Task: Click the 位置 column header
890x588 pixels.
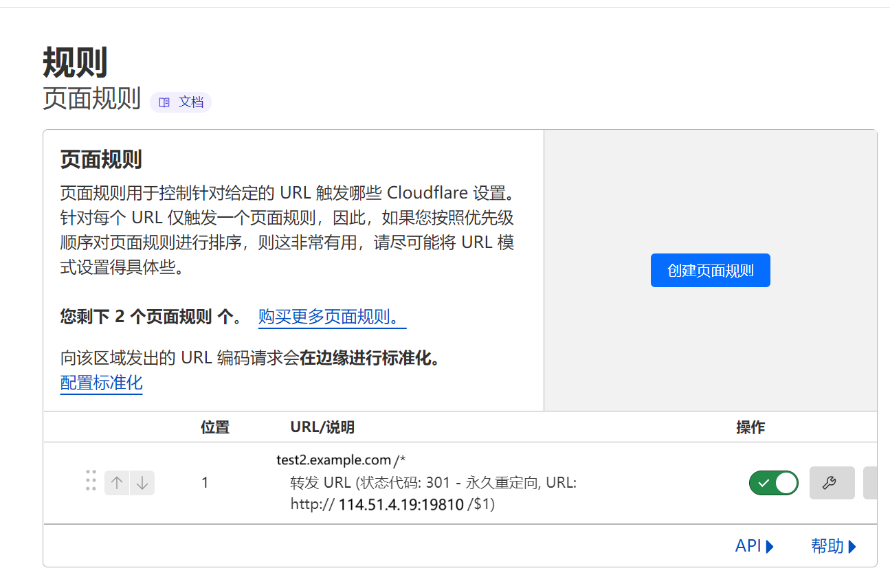Action: (x=214, y=427)
